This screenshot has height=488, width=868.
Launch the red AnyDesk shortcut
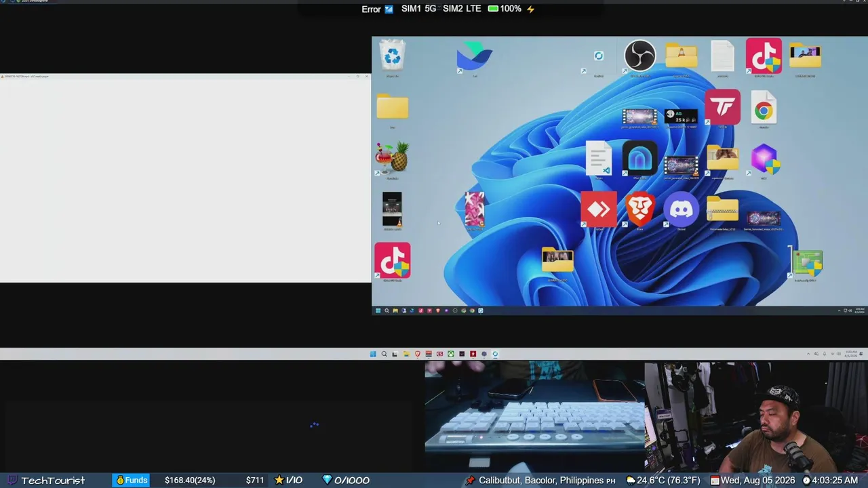pos(598,209)
